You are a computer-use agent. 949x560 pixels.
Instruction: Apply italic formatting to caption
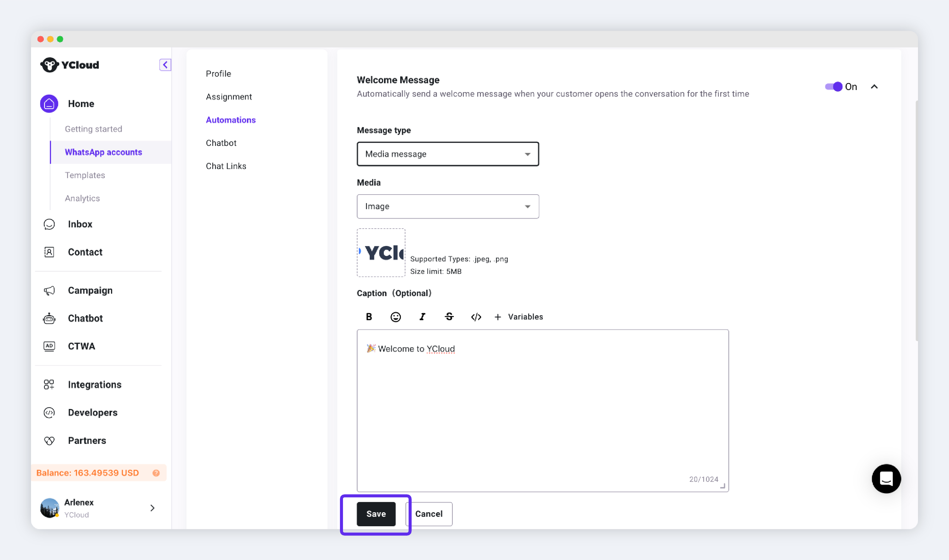(x=422, y=316)
